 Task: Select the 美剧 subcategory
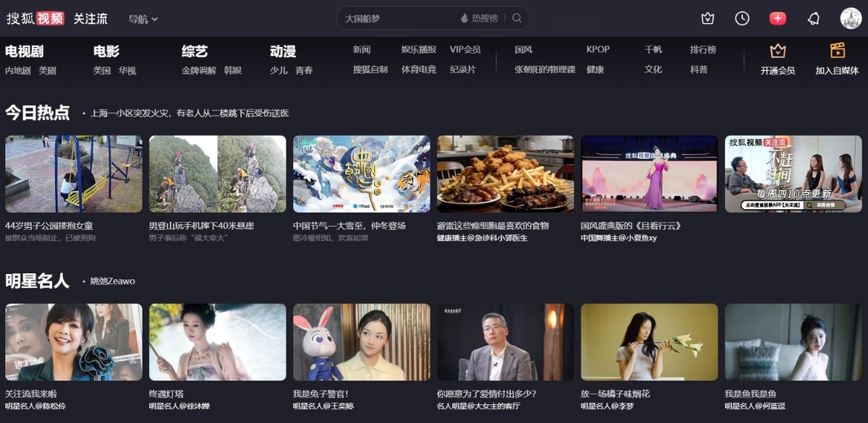coord(47,71)
